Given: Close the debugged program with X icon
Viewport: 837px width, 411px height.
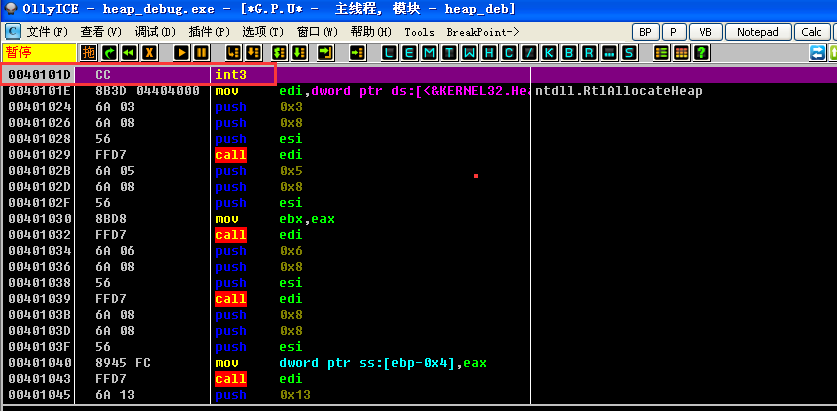Looking at the screenshot, I should click(149, 52).
